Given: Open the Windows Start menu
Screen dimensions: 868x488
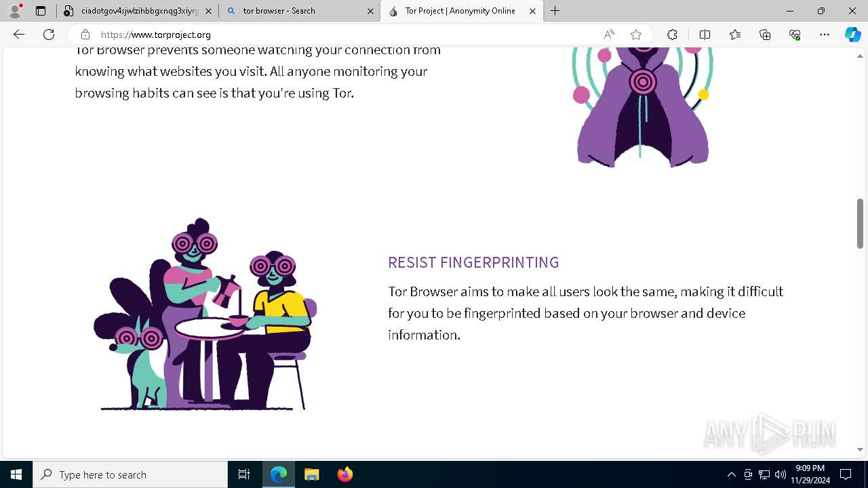Looking at the screenshot, I should pyautogui.click(x=16, y=474).
